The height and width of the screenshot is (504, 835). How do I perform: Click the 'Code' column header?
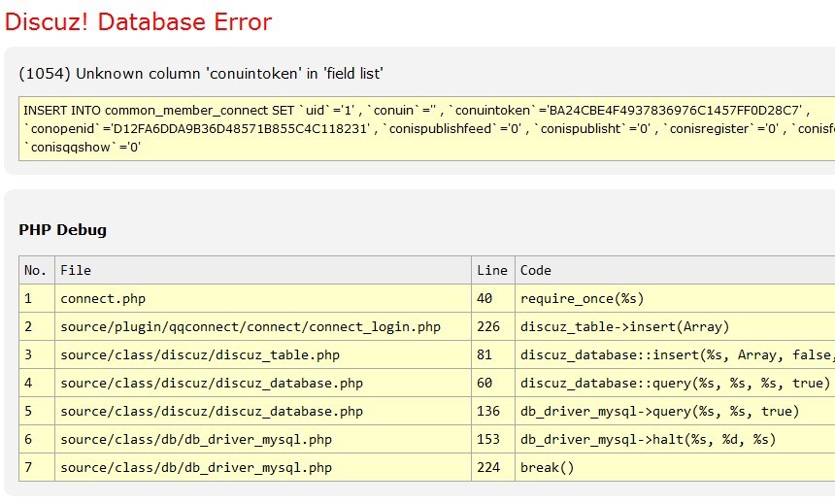[x=536, y=270]
